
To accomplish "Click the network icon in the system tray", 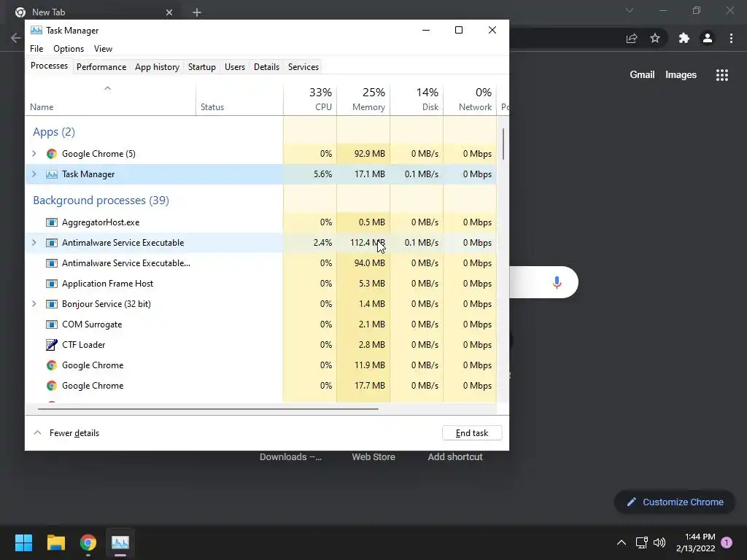I will [641, 542].
